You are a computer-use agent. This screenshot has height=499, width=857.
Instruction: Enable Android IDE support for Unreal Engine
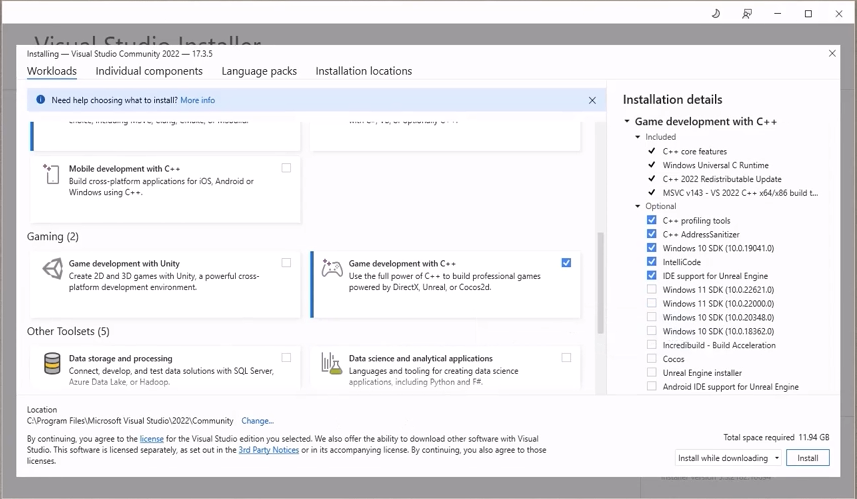[x=651, y=386]
